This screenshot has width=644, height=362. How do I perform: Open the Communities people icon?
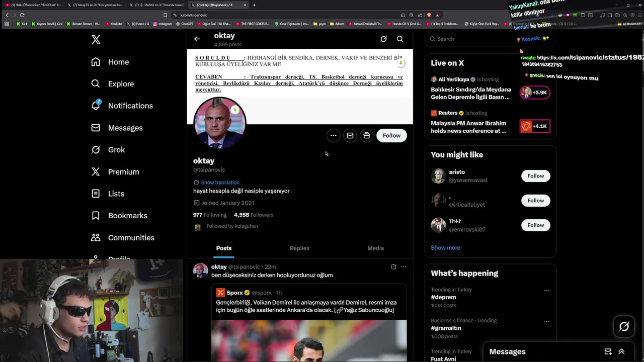coord(96,237)
